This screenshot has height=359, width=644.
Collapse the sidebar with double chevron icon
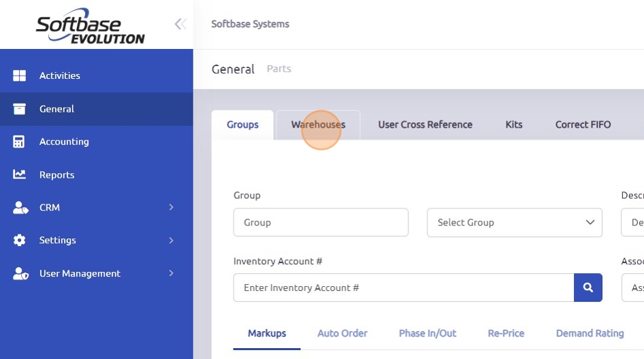pos(180,25)
